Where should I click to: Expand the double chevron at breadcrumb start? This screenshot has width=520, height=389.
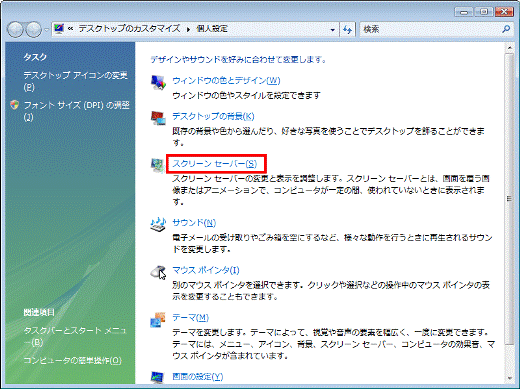(70, 29)
